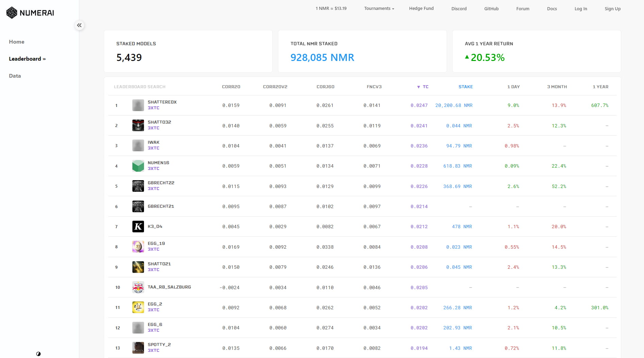Open the SHATTEREDX model name link

click(162, 102)
